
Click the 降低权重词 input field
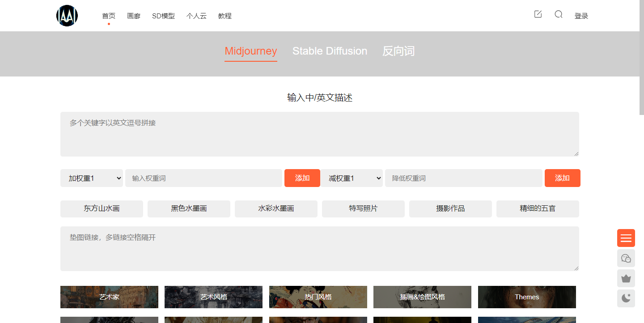(x=464, y=178)
